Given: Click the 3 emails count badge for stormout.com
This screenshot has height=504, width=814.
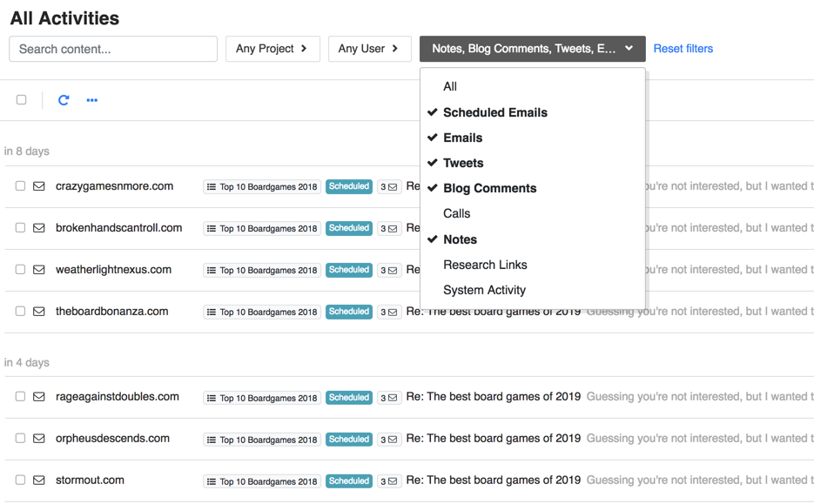Looking at the screenshot, I should 388,480.
